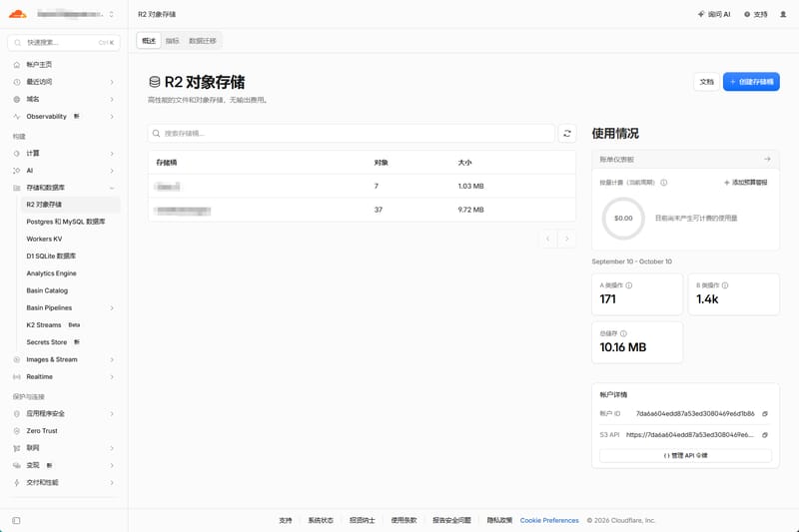Click the shield icon beside Zero Trust

point(17,431)
